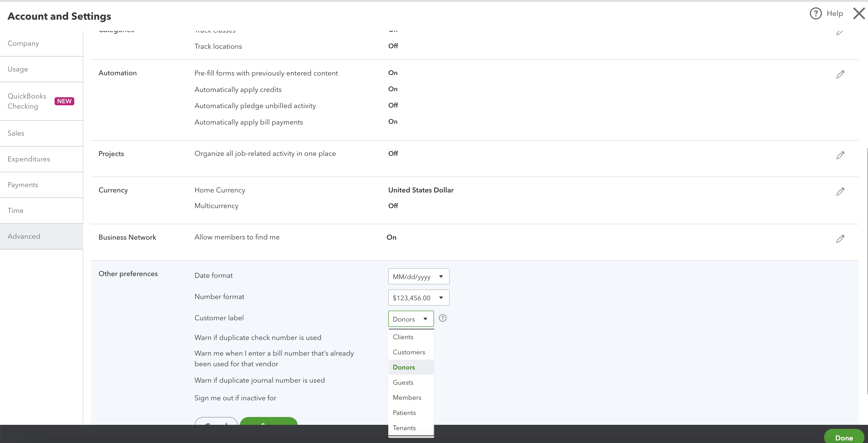Click the edit icon for Currency settings
The width and height of the screenshot is (868, 443).
[x=840, y=191]
